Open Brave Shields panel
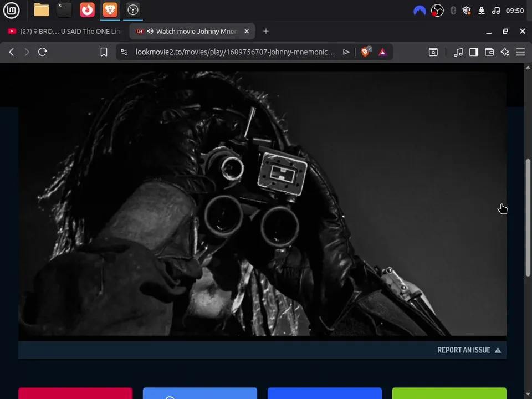The height and width of the screenshot is (399, 532). (x=366, y=52)
